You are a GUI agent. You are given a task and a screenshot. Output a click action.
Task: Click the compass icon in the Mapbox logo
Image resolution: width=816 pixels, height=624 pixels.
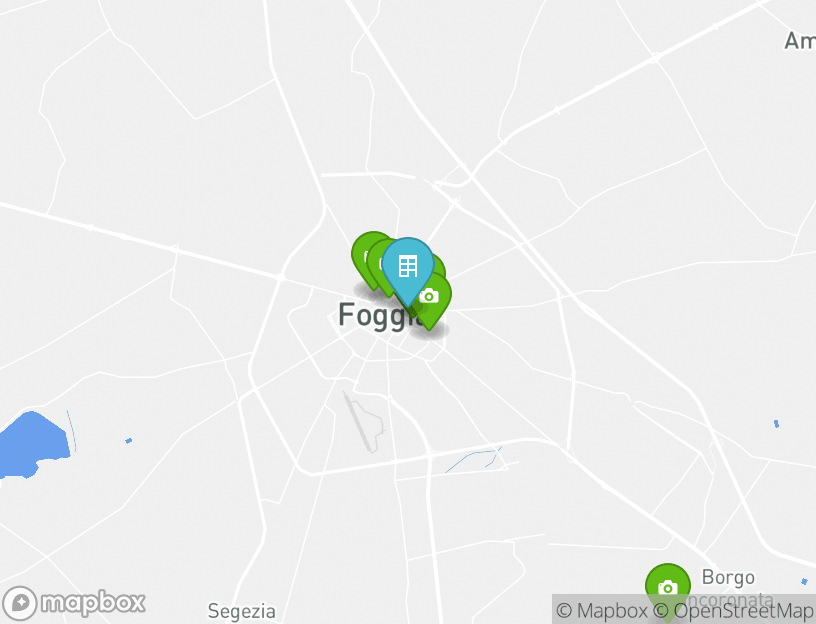(20, 604)
